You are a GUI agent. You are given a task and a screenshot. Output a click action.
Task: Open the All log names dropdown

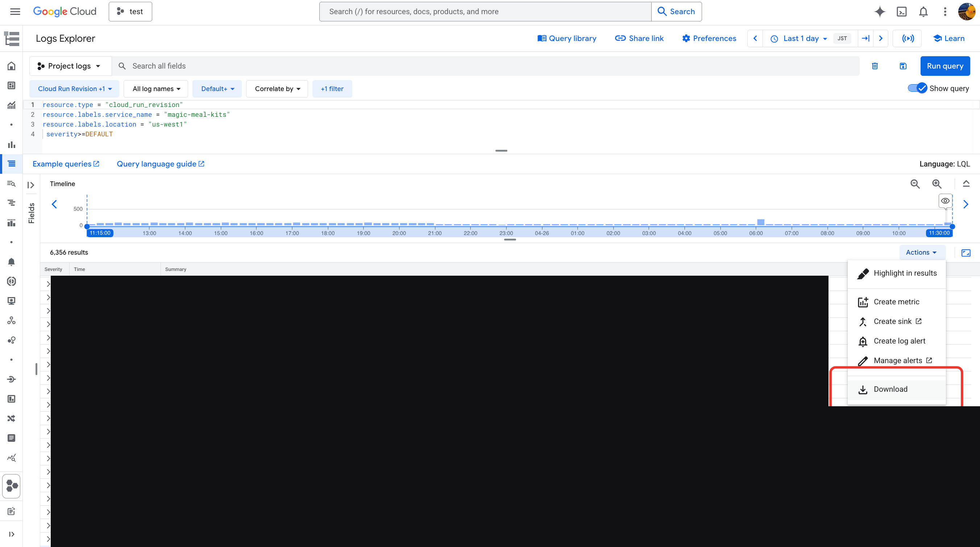pos(156,89)
